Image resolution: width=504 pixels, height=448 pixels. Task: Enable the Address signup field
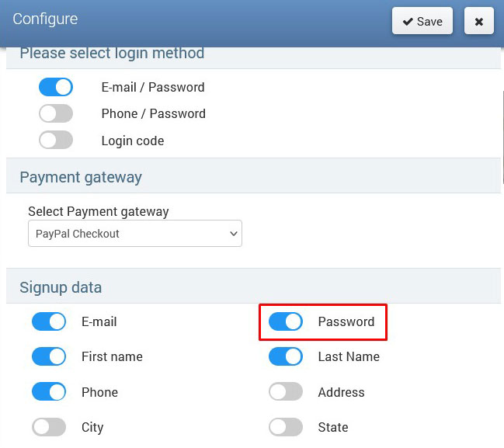[286, 392]
